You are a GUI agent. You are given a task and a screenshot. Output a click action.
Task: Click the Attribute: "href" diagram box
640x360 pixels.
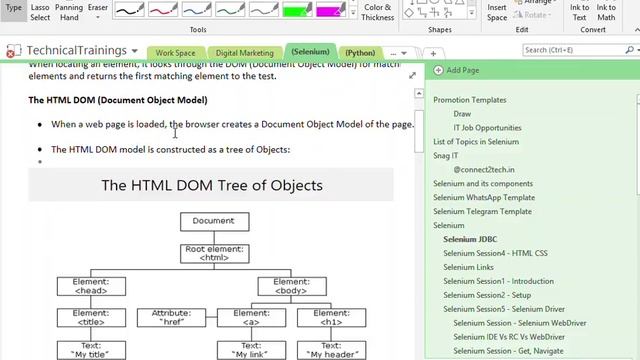(171, 318)
